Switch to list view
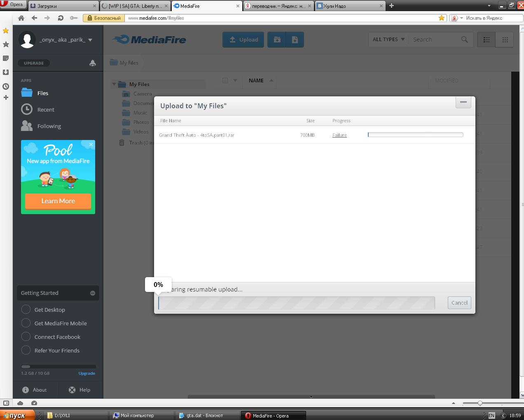 point(487,40)
